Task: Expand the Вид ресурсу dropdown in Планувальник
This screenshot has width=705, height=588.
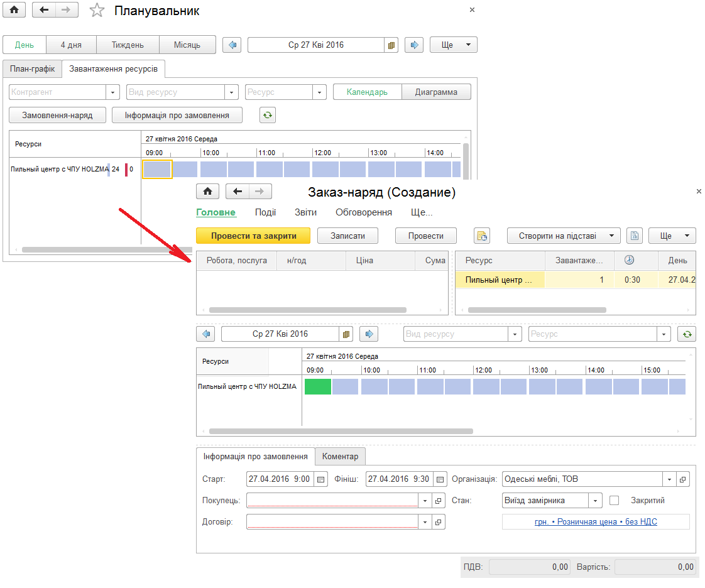Action: coord(231,92)
